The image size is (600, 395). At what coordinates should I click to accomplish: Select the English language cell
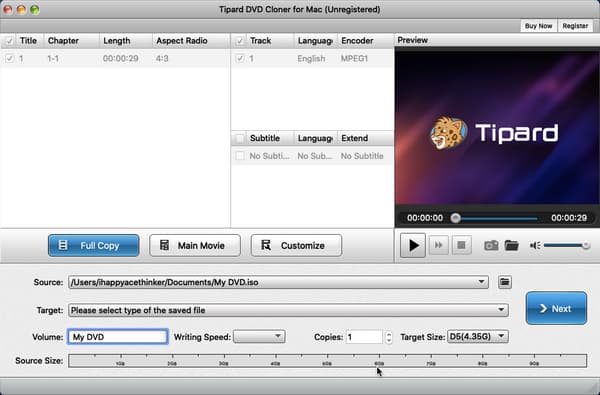click(x=311, y=59)
